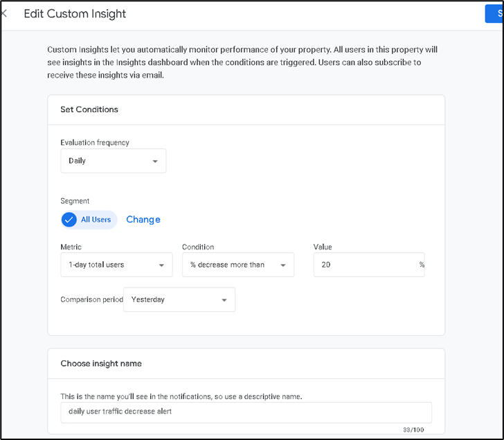Click the arrow icon beside Daily
This screenshot has width=504, height=440.
[155, 161]
